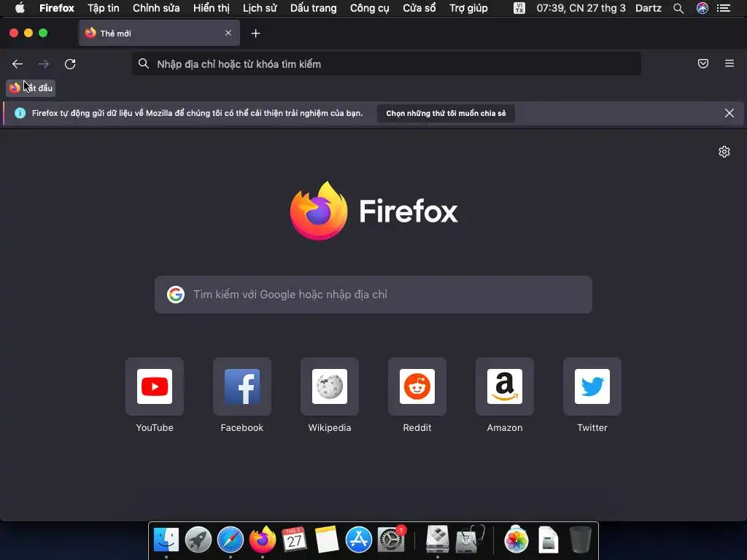
Task: Open the Reddit shortcut tile
Action: (417, 386)
